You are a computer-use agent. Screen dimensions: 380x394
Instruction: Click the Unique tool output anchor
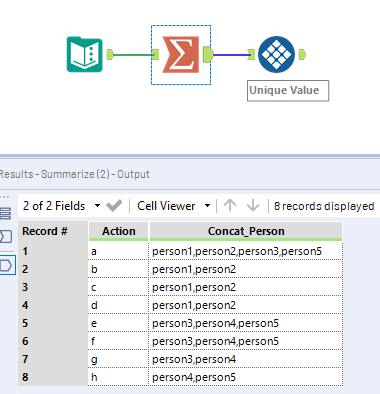point(302,54)
